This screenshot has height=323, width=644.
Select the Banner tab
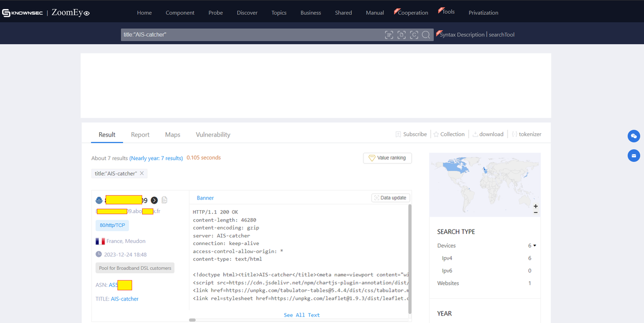(205, 198)
